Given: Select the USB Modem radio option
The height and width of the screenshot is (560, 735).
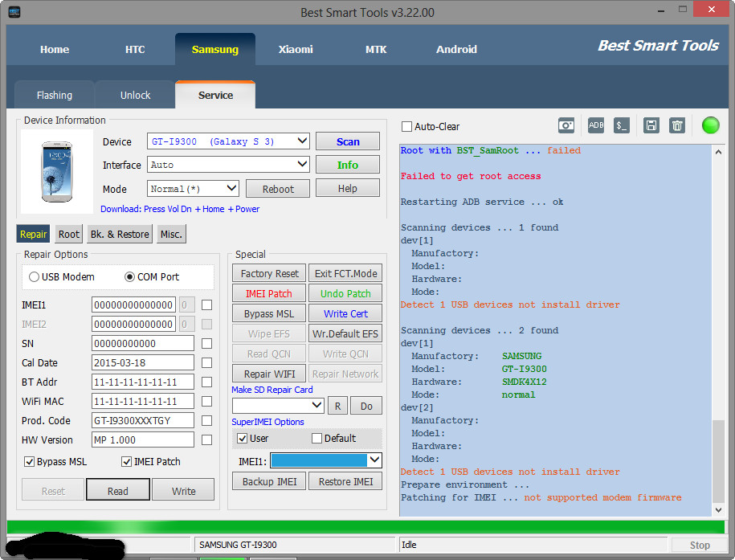Looking at the screenshot, I should [x=34, y=276].
